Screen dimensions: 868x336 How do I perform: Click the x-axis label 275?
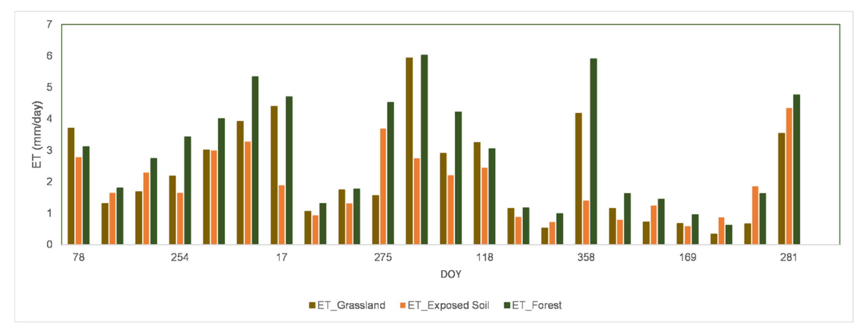(x=383, y=257)
